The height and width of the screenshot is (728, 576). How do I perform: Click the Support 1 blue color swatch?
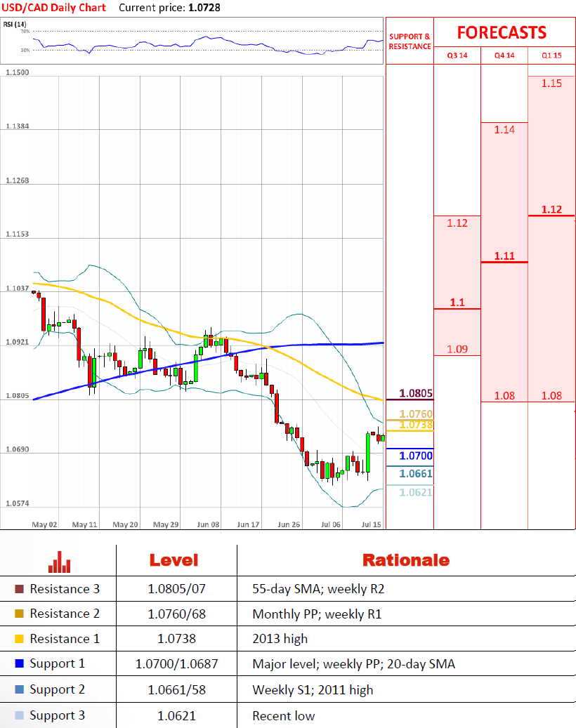coord(19,663)
